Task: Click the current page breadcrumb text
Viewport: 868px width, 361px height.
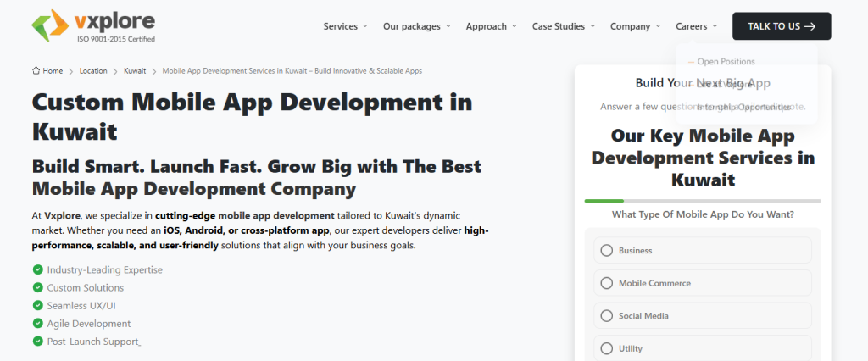Action: (292, 71)
